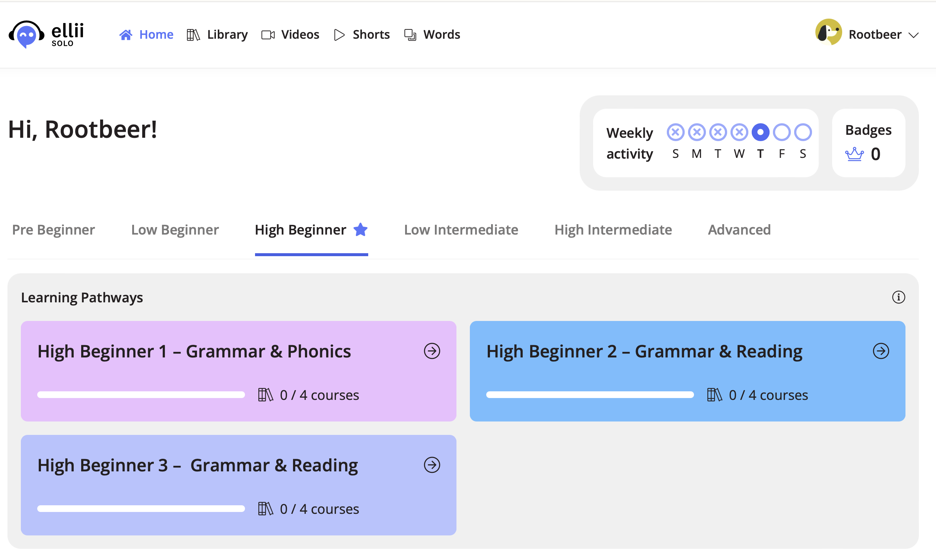Switch to Advanced tab
Screen dimensions: 936x560
point(739,230)
